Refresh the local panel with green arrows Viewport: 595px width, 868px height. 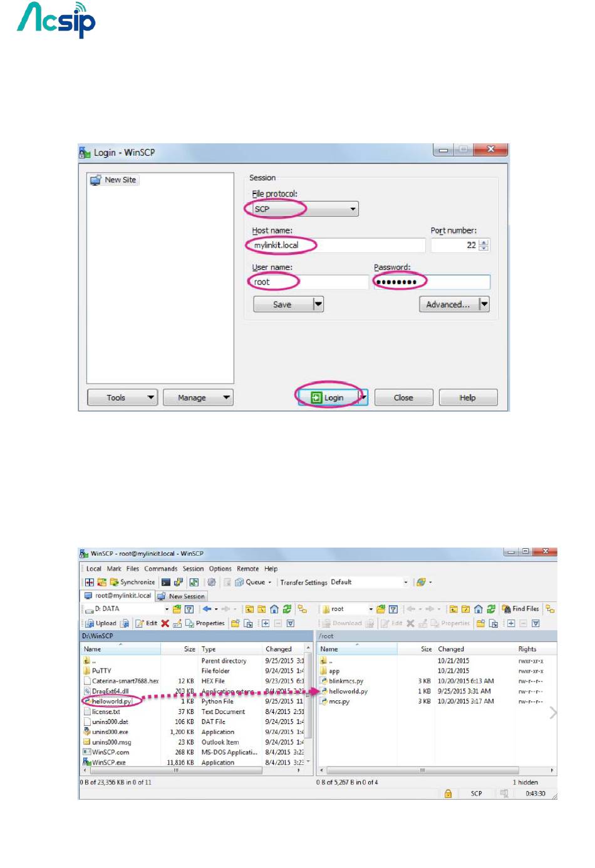coord(287,609)
